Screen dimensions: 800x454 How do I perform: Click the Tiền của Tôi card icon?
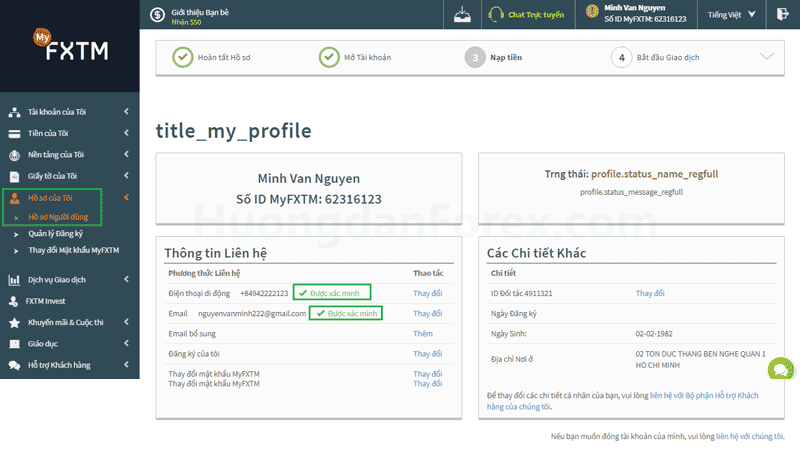[14, 134]
